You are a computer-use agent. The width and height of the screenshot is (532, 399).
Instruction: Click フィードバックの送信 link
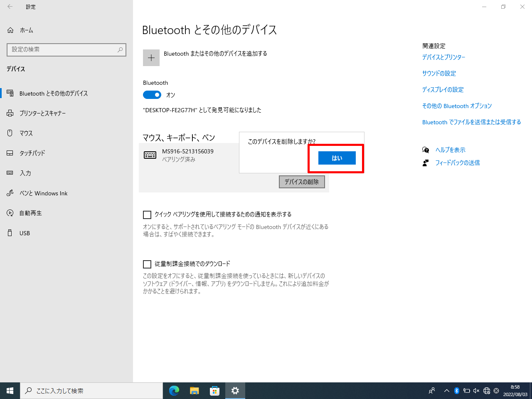coord(458,163)
